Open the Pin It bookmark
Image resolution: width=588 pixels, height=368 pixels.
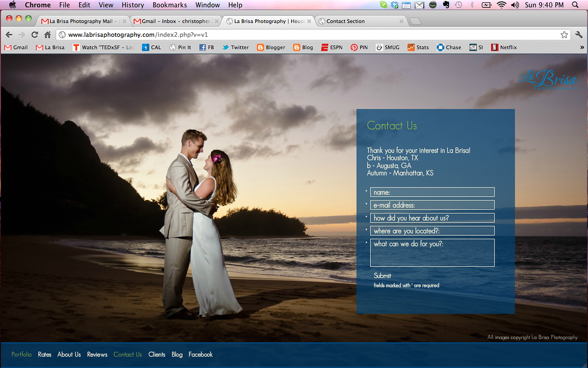[180, 47]
